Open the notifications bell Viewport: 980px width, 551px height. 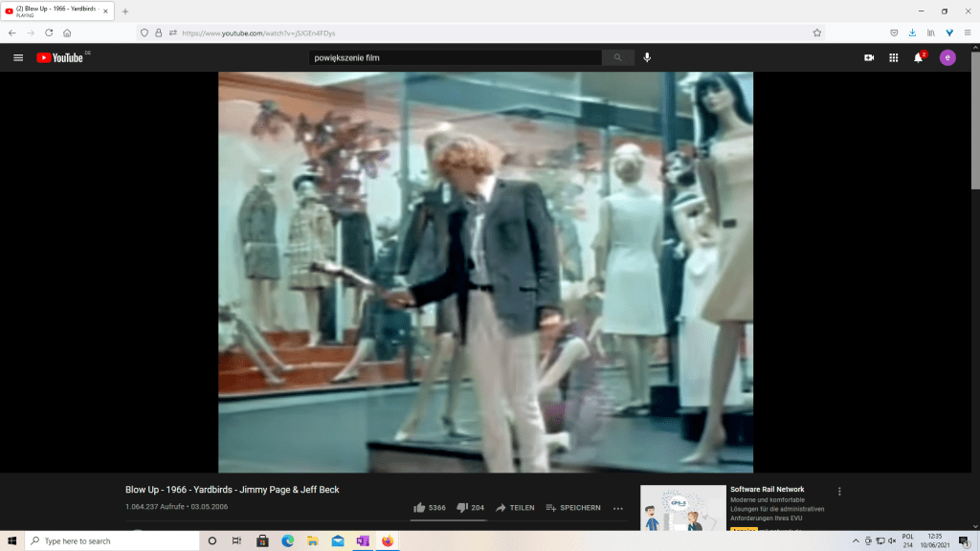coord(919,57)
